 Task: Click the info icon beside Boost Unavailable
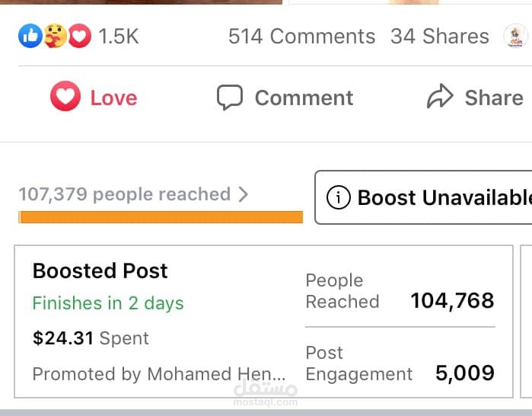pos(338,198)
